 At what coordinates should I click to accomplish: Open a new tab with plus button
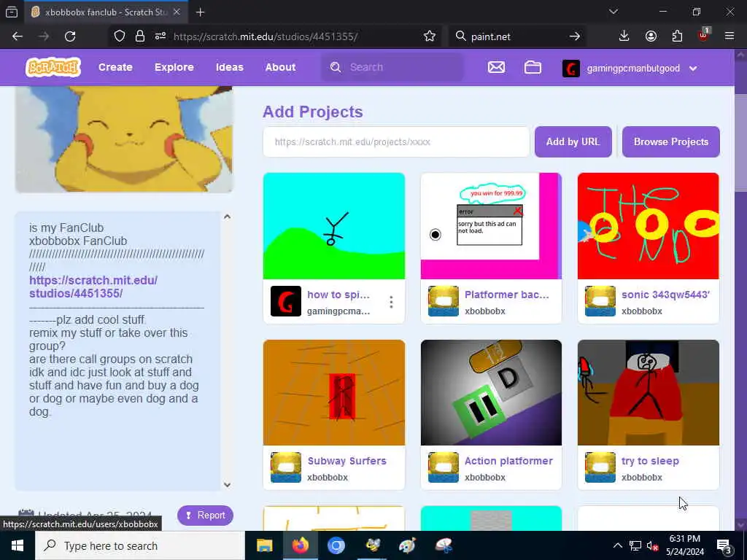pos(200,12)
